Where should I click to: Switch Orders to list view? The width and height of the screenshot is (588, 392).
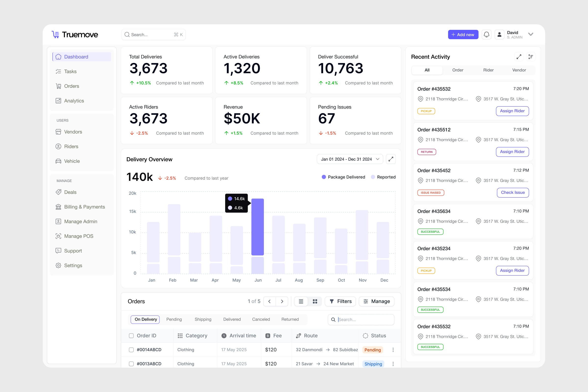tap(301, 301)
